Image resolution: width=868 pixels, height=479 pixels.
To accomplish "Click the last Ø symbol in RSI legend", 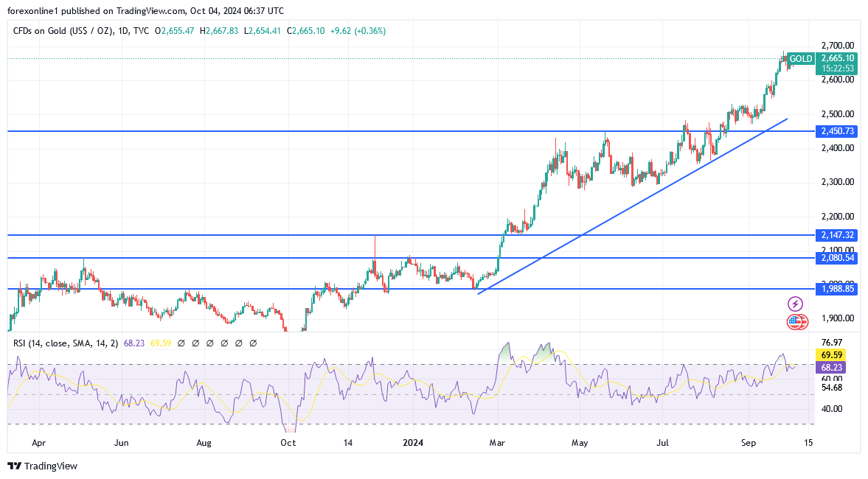I will (x=252, y=343).
